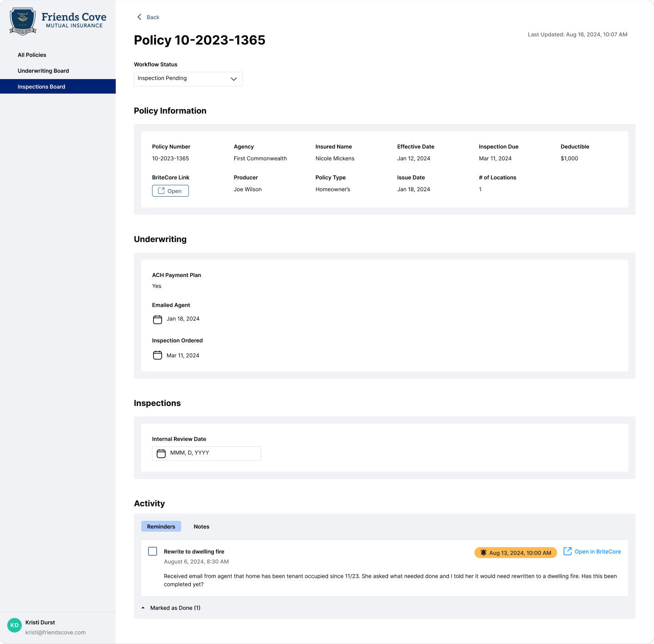
Task: Click the alarm bell icon on reminder
Action: (x=483, y=553)
